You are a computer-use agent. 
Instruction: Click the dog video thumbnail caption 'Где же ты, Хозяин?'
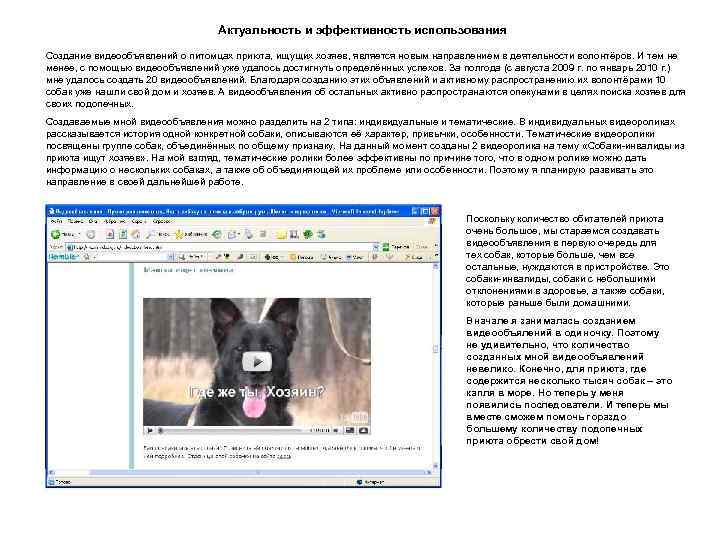257,392
